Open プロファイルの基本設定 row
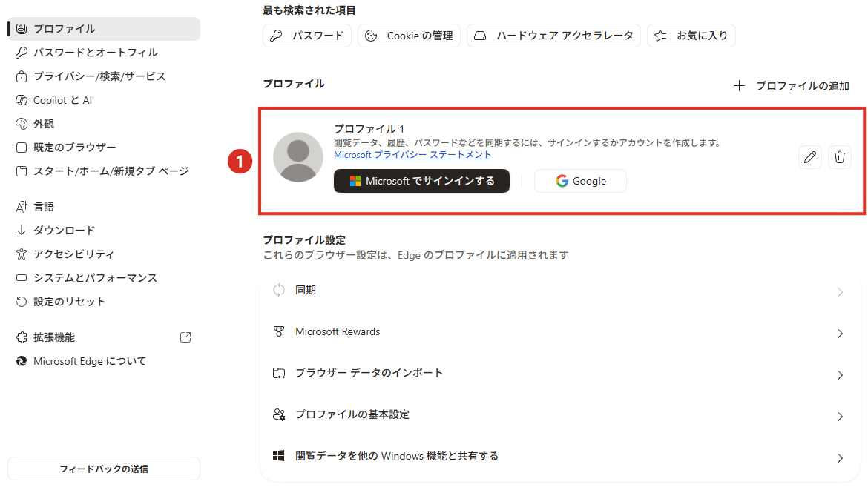Viewport: 868px width, 493px height. [x=559, y=415]
